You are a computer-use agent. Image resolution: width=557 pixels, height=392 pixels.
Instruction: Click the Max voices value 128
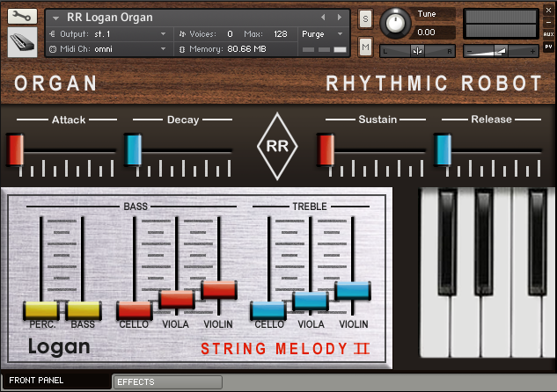[x=281, y=34]
